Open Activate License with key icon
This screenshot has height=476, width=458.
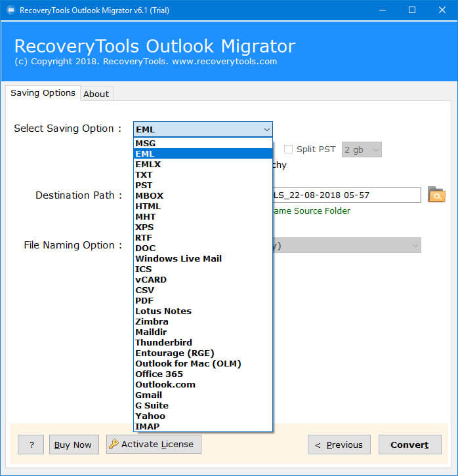click(154, 444)
